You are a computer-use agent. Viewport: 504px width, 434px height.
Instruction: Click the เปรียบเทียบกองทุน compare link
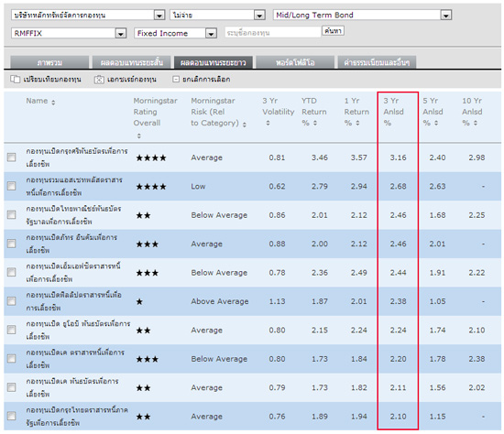52,80
